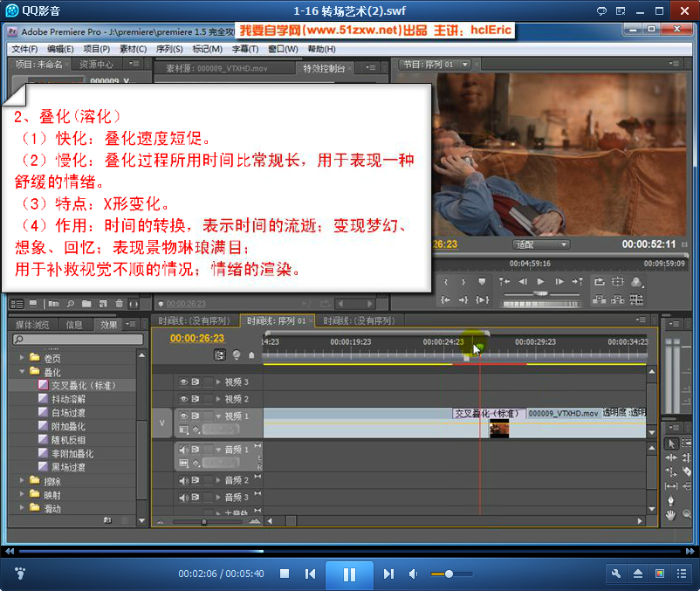Expand the 擦除 effects folder
Image resolution: width=700 pixels, height=591 pixels.
[23, 481]
